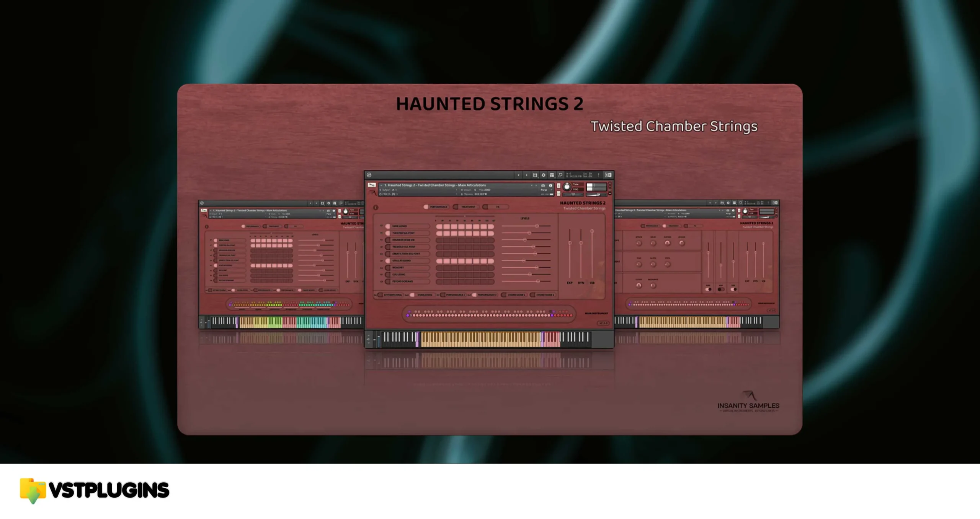This screenshot has width=980, height=519.
Task: Adjust Sane Longs level slider in center window
Action: [x=537, y=226]
